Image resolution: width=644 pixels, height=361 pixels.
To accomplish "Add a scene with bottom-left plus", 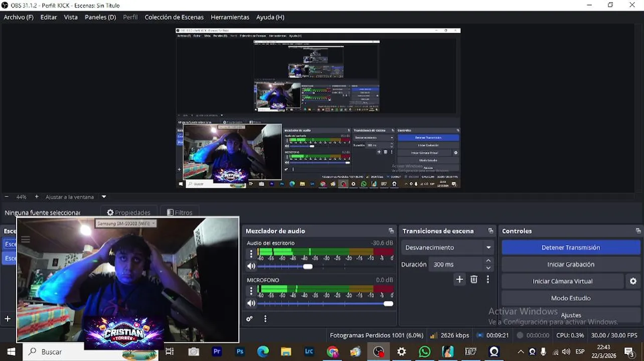I will click(x=8, y=319).
